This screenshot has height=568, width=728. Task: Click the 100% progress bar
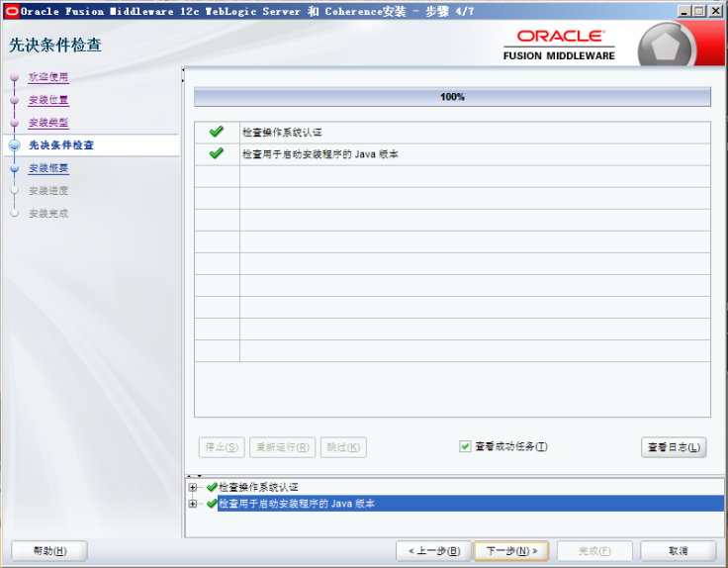[452, 97]
